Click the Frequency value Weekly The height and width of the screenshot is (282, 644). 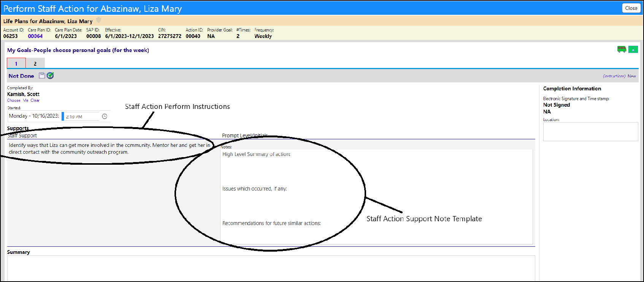point(263,36)
